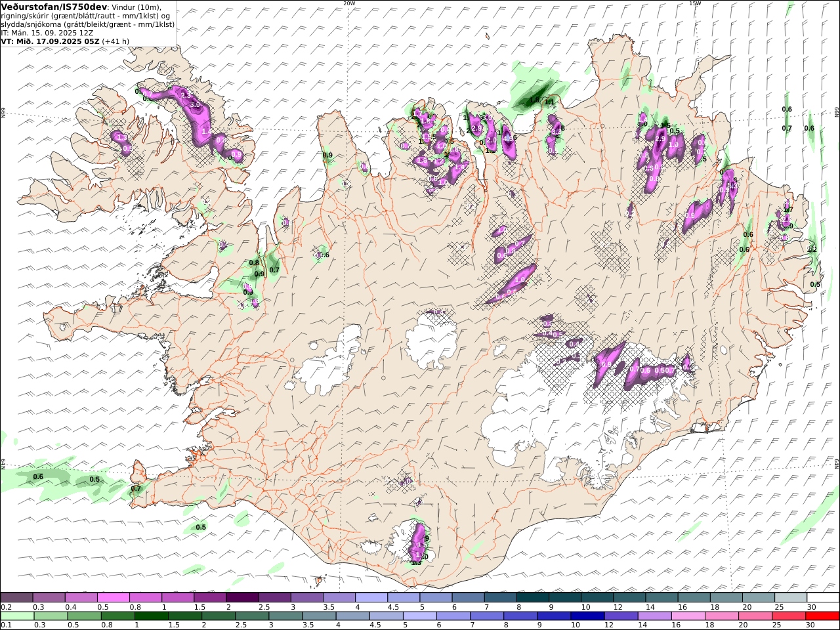Screen dimensions: 840x630
Task: Pick the purple 12 swatch in the lower rain scale
Action: 621,616
